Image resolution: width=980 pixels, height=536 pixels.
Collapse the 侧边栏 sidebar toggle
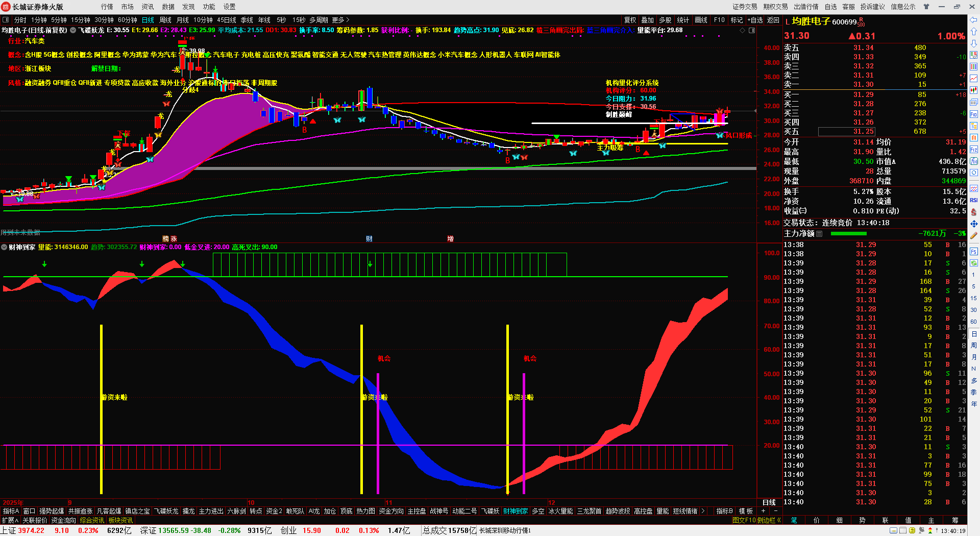[769, 520]
